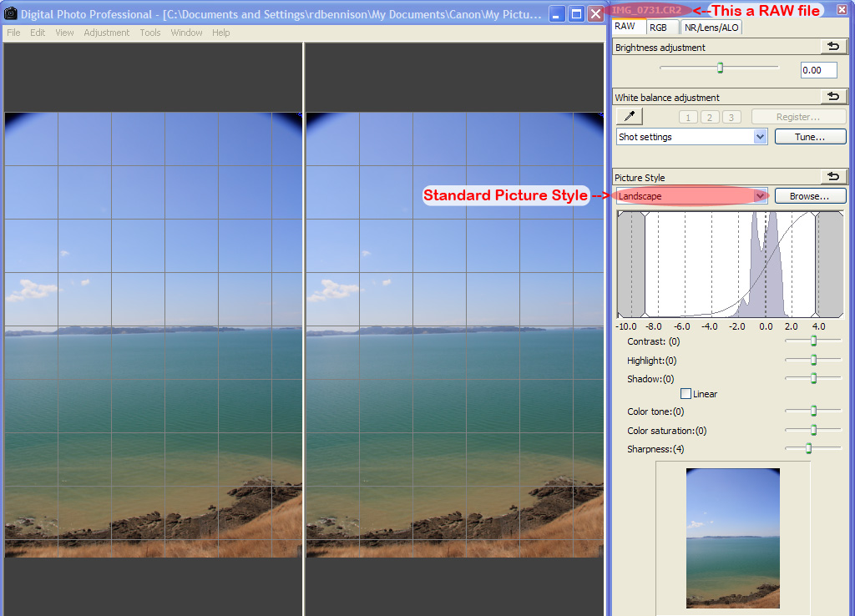
Task: Adjust the Sharpness slider
Action: coord(808,447)
